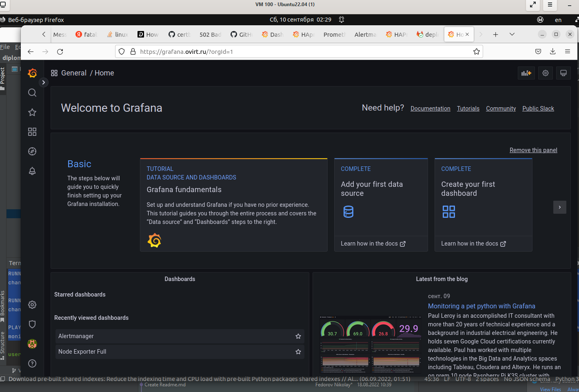Open the File menu in the IDE window

click(5, 47)
